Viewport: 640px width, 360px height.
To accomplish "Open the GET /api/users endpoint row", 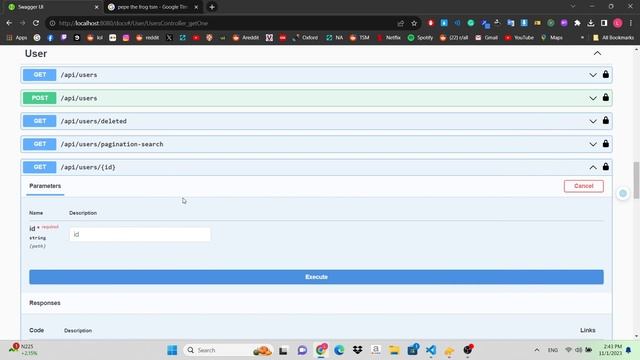I will pyautogui.click(x=316, y=75).
